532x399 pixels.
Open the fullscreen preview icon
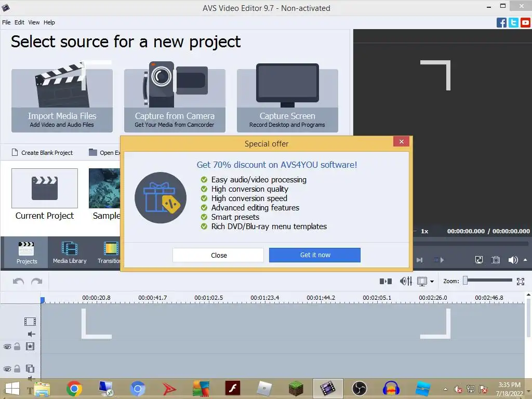point(478,260)
